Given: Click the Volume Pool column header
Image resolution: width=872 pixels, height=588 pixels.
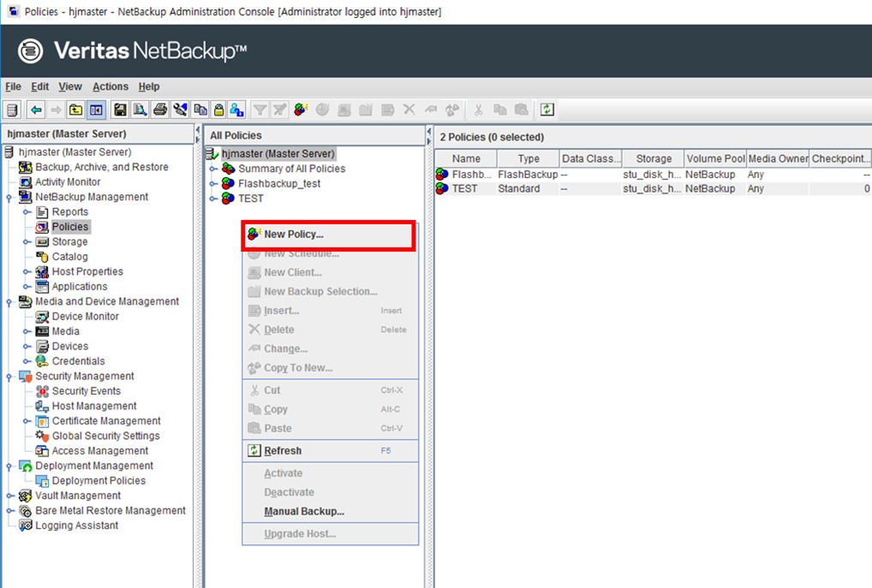Looking at the screenshot, I should [x=715, y=158].
